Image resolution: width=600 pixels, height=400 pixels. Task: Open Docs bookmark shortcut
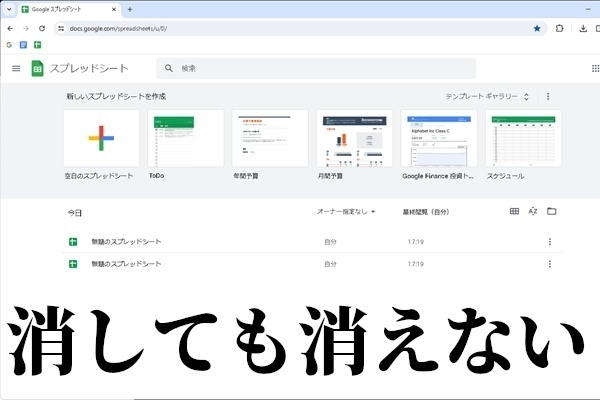[x=23, y=45]
